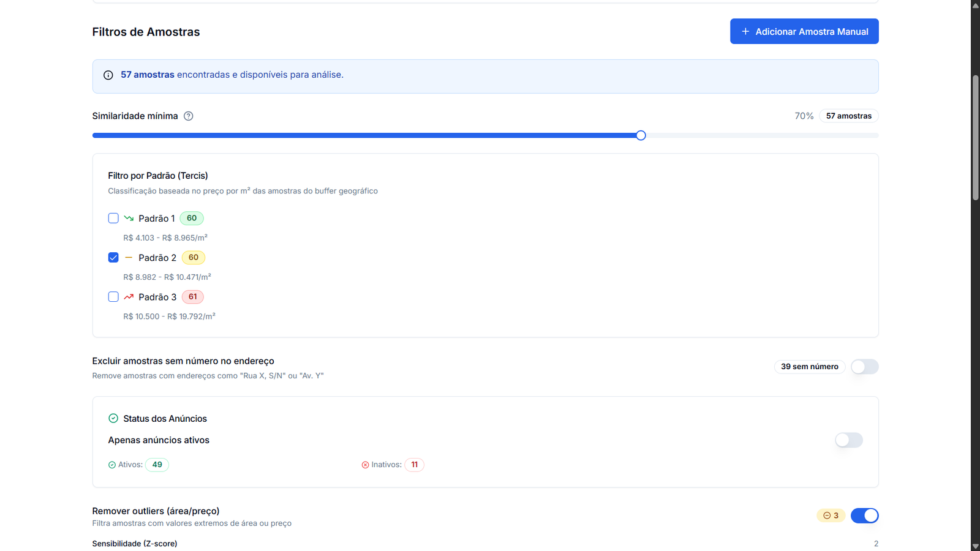Click the downward trend icon for Padrão 1
Viewport: 980px width, 551px height.
pos(129,219)
